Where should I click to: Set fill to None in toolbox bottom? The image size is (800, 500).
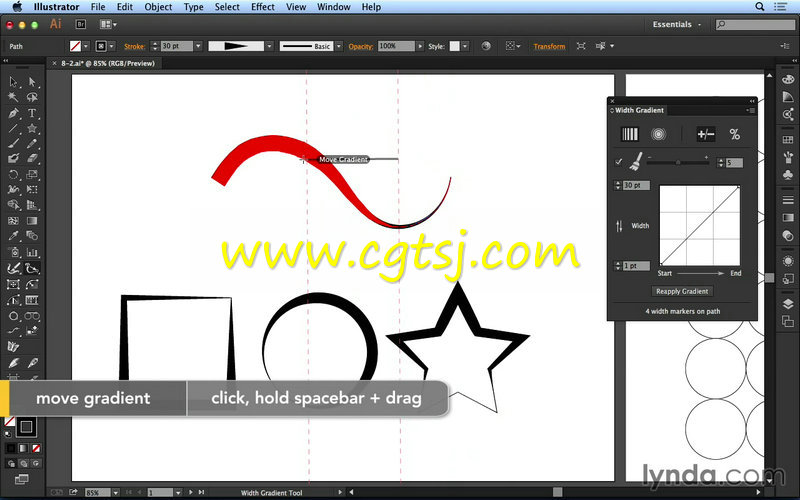pyautogui.click(x=36, y=448)
